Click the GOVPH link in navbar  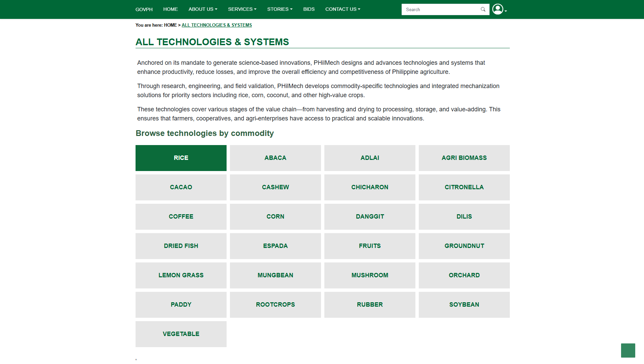click(144, 9)
